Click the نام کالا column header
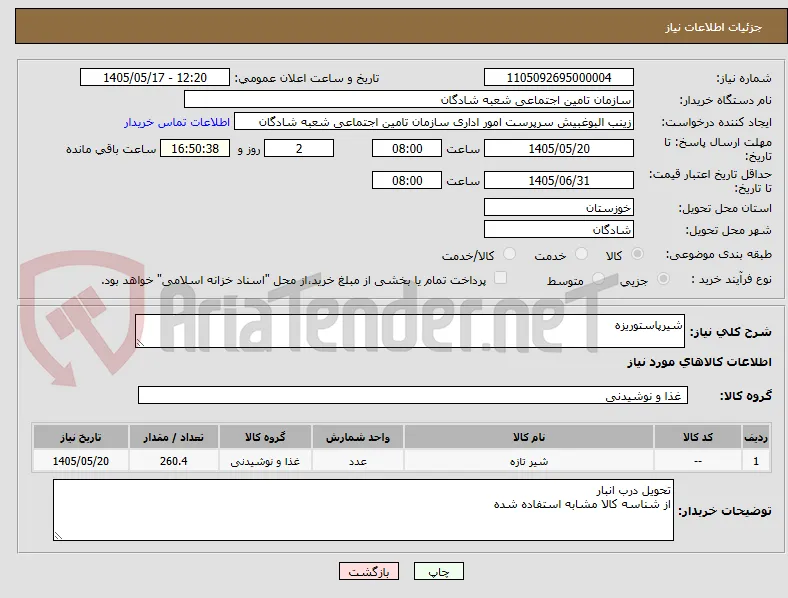 coord(529,437)
